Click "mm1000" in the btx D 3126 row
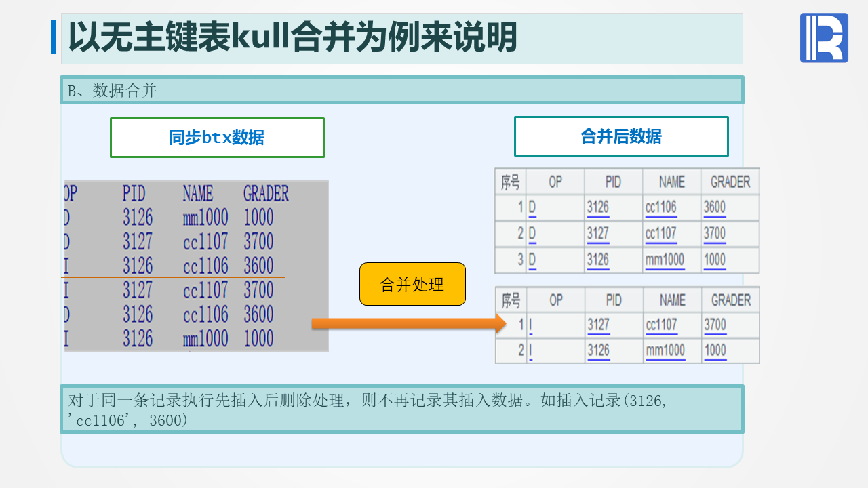Viewport: 868px width, 488px height. pyautogui.click(x=205, y=218)
